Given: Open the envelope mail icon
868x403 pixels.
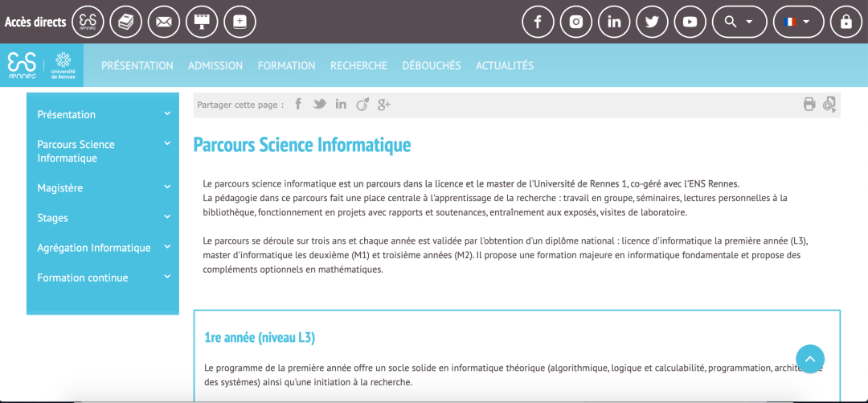Looking at the screenshot, I should 163,22.
